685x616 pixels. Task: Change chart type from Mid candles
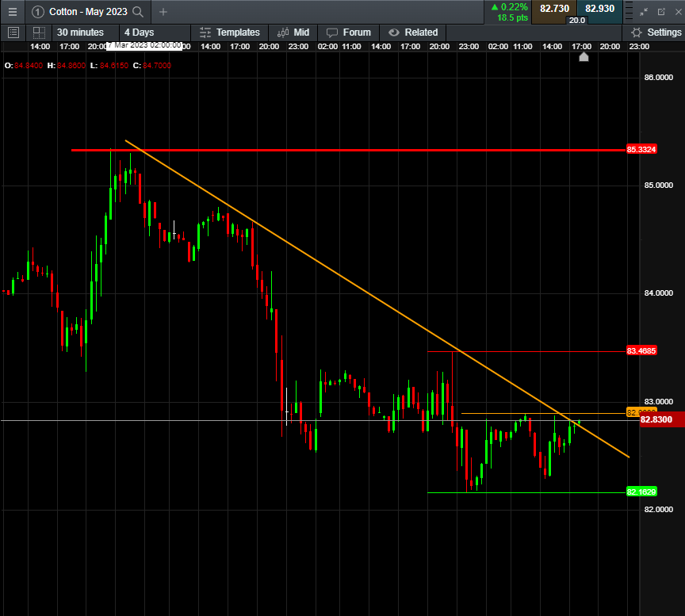pos(293,33)
